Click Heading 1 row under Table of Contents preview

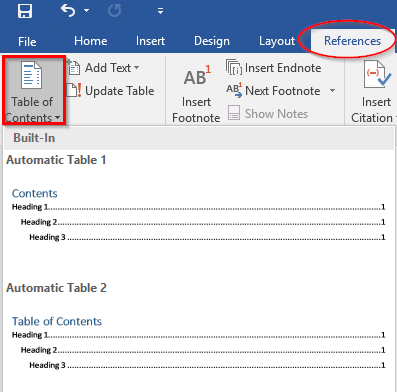pyautogui.click(x=199, y=335)
